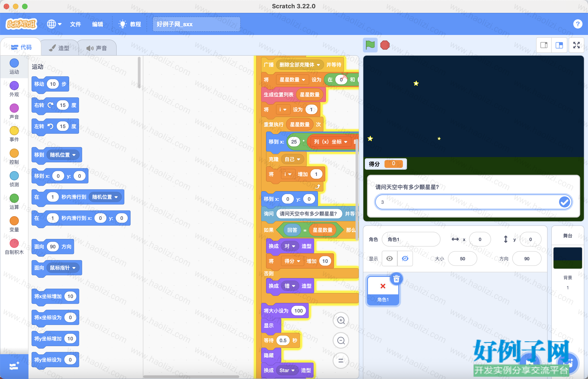This screenshot has width=588, height=379.
Task: Select the 外观 block category
Action: (x=14, y=89)
